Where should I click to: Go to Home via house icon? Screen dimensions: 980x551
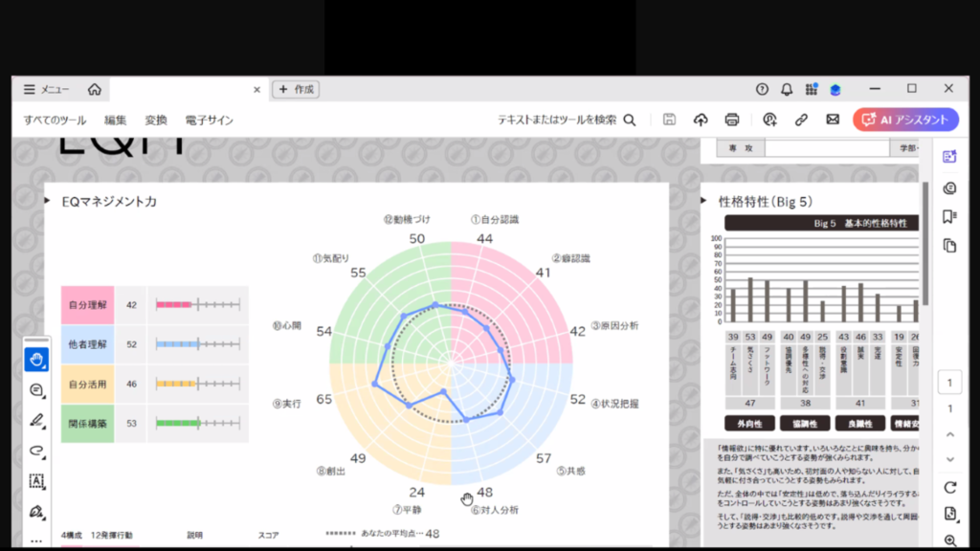point(94,89)
